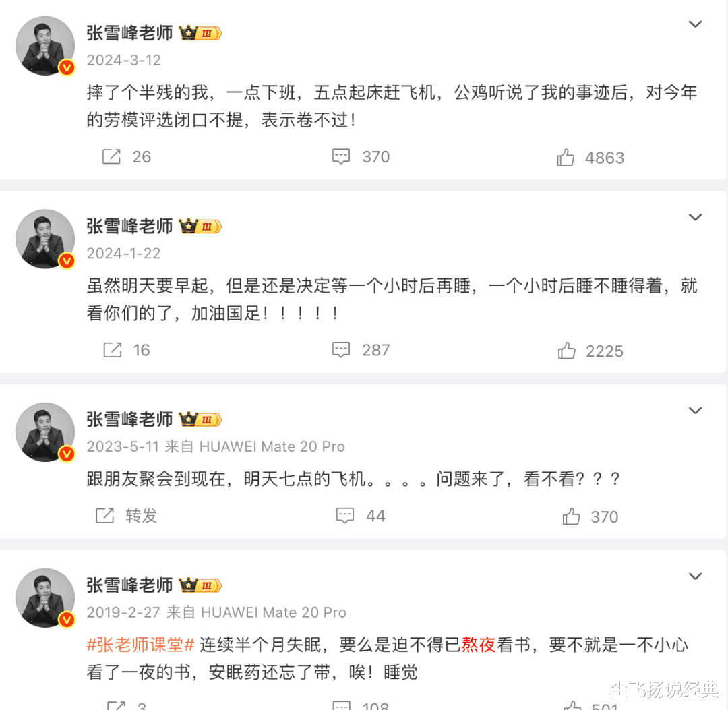
Task: Open the 44 comments on 2023-5-11 post
Action: (x=345, y=516)
